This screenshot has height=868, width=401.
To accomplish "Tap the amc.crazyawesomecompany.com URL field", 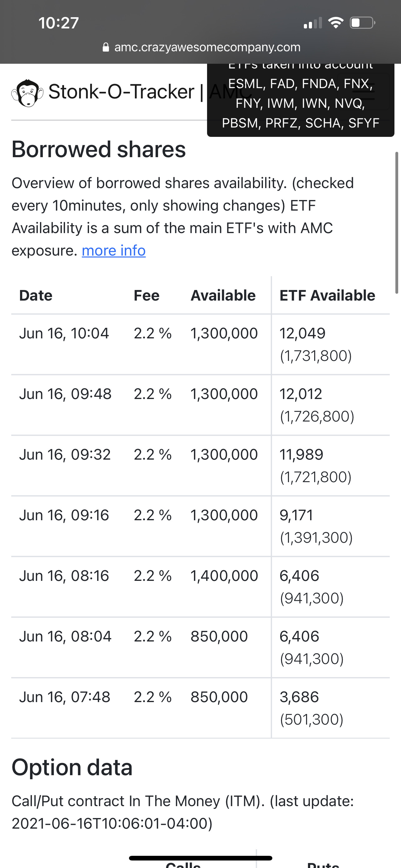I will [207, 47].
